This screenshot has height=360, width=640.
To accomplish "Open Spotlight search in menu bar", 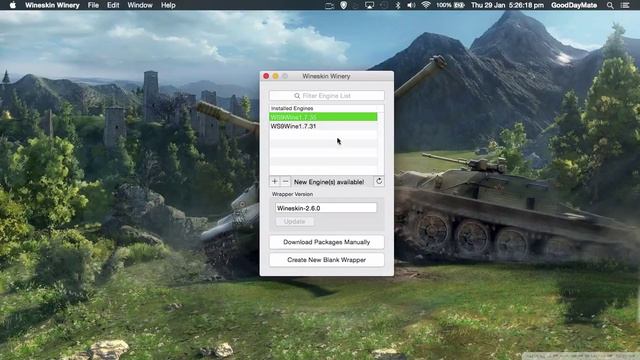I will point(610,5).
